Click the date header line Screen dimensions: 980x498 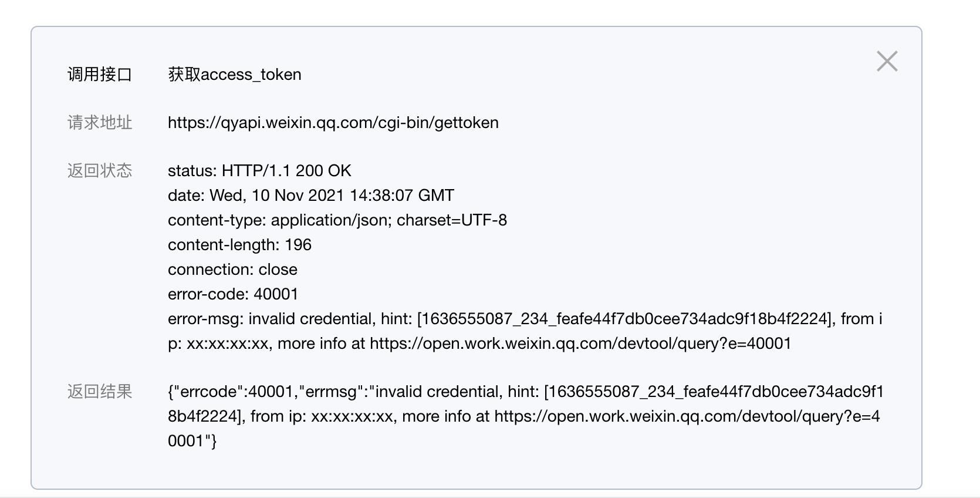pyautogui.click(x=311, y=196)
